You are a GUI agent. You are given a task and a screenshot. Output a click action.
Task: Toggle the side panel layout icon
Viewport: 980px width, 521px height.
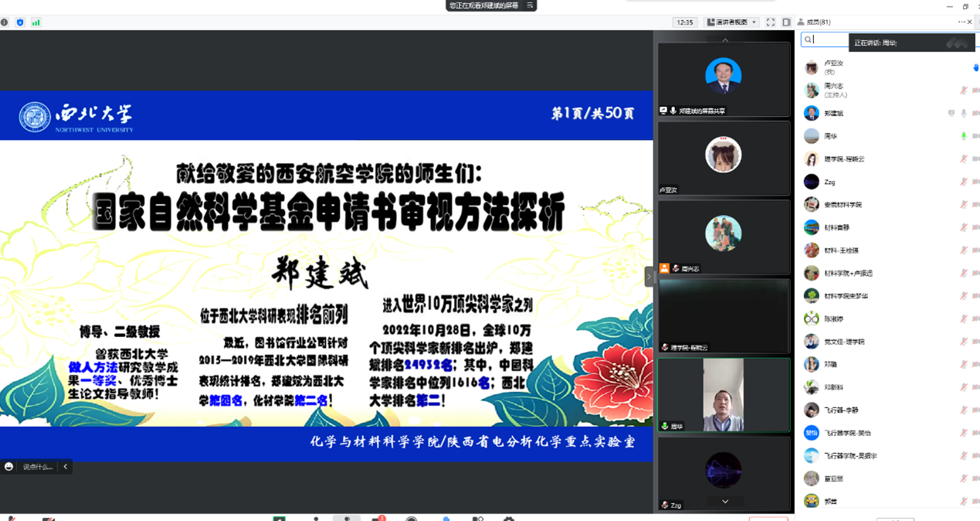[x=786, y=22]
